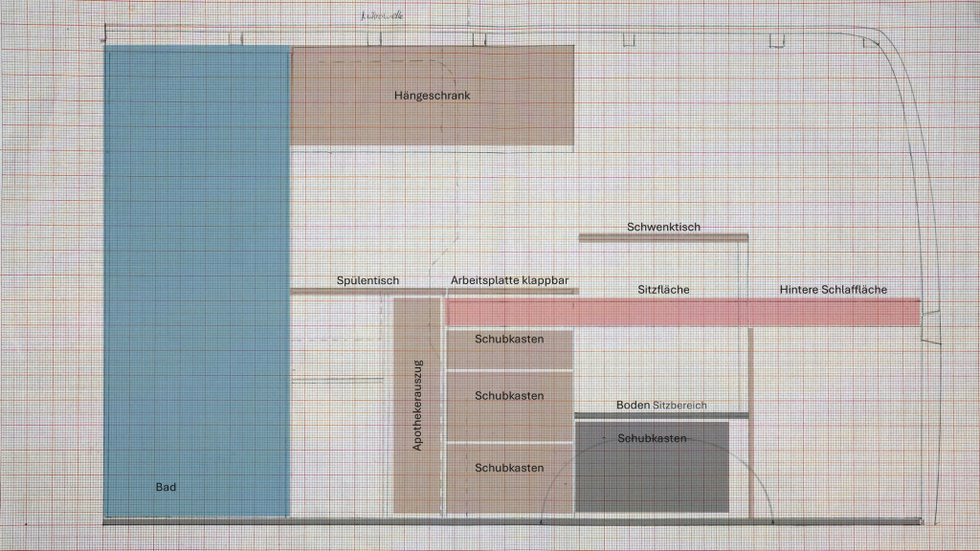The width and height of the screenshot is (980, 551).
Task: Select the "Bad" text label
Action: (x=166, y=487)
